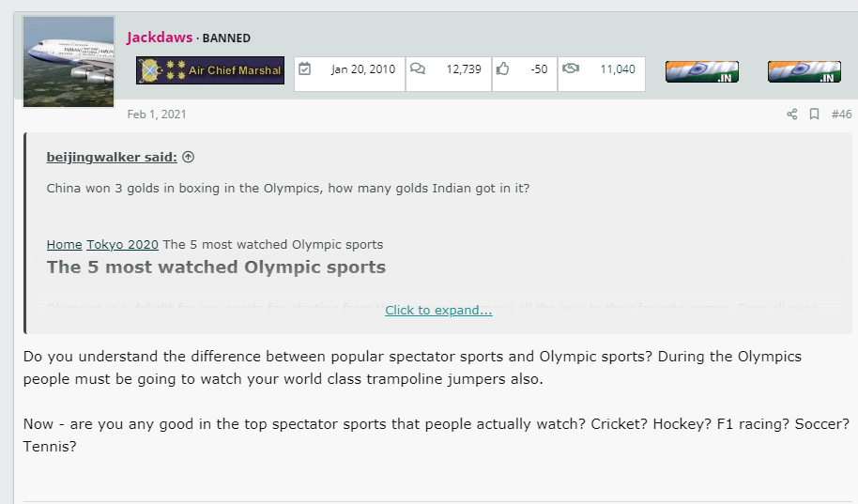Open the Feb 1, 2021 post date
Image resolution: width=858 pixels, height=504 pixels.
[157, 114]
